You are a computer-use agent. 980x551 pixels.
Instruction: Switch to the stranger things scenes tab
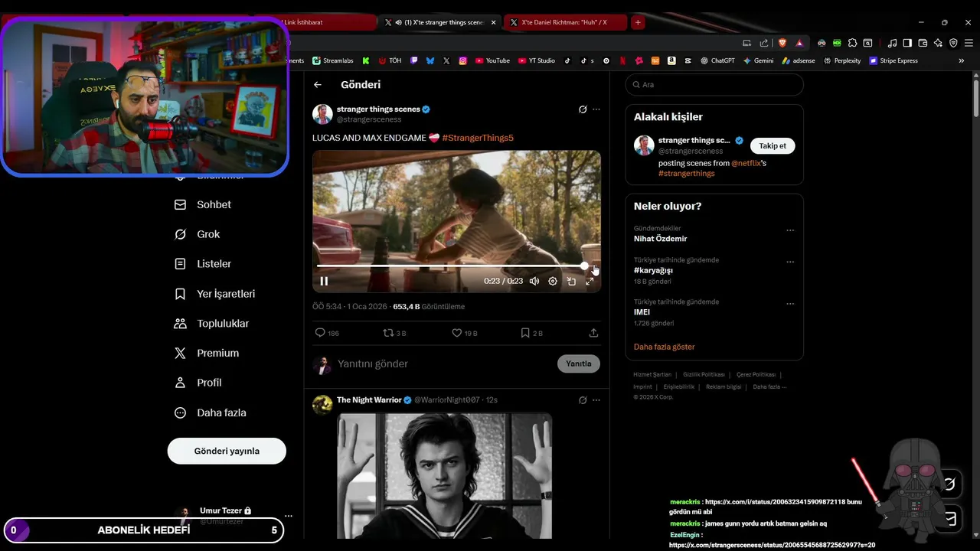(x=440, y=23)
